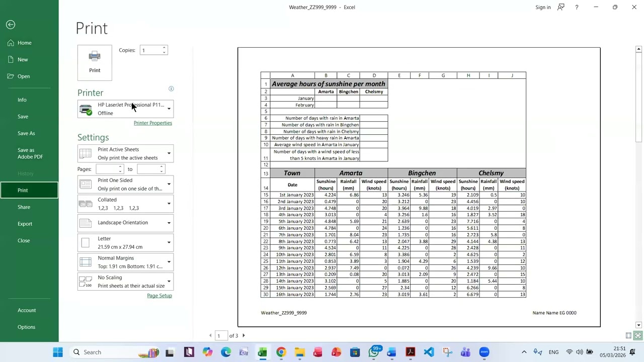Expand Print Active Sheets dropdown
The height and width of the screenshot is (362, 644).
point(125,153)
